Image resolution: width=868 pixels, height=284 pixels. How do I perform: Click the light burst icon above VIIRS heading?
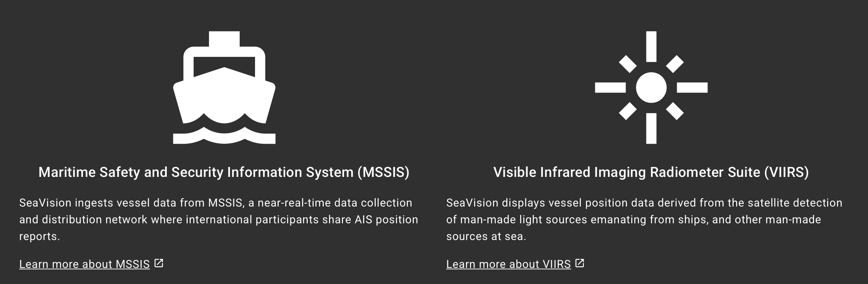pos(651,88)
